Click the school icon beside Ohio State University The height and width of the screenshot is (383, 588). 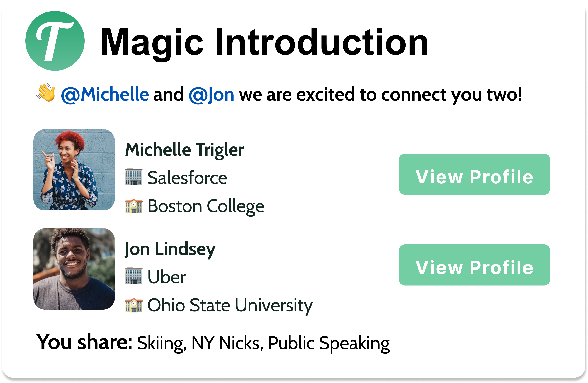click(x=134, y=305)
